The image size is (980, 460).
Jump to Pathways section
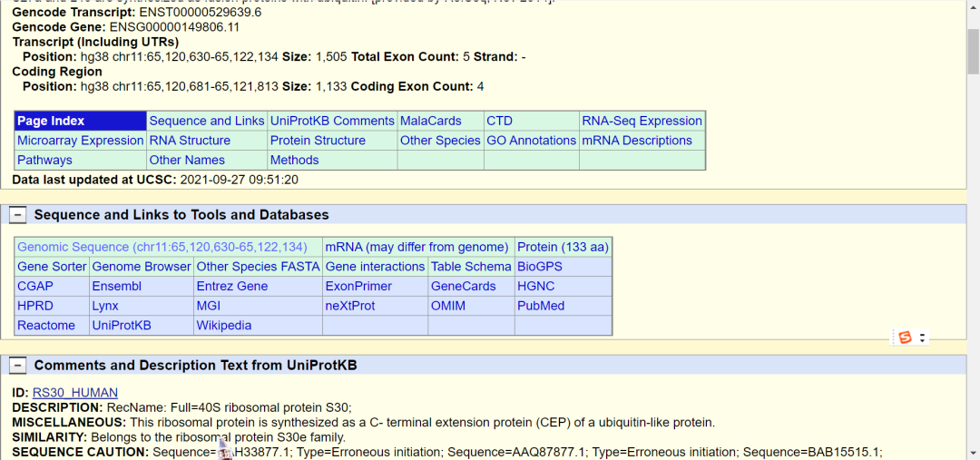click(x=45, y=160)
